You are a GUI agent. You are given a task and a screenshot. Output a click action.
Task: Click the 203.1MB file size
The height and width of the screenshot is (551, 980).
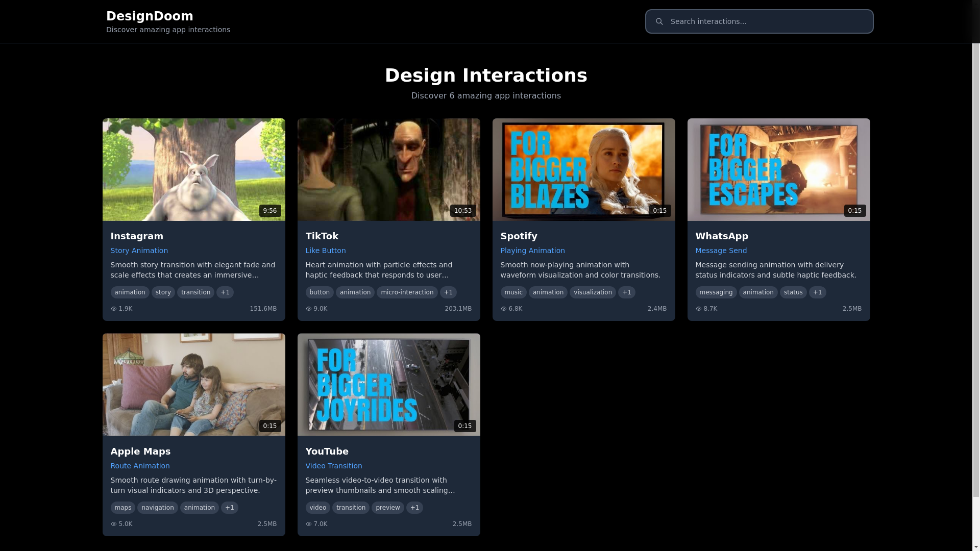click(458, 309)
